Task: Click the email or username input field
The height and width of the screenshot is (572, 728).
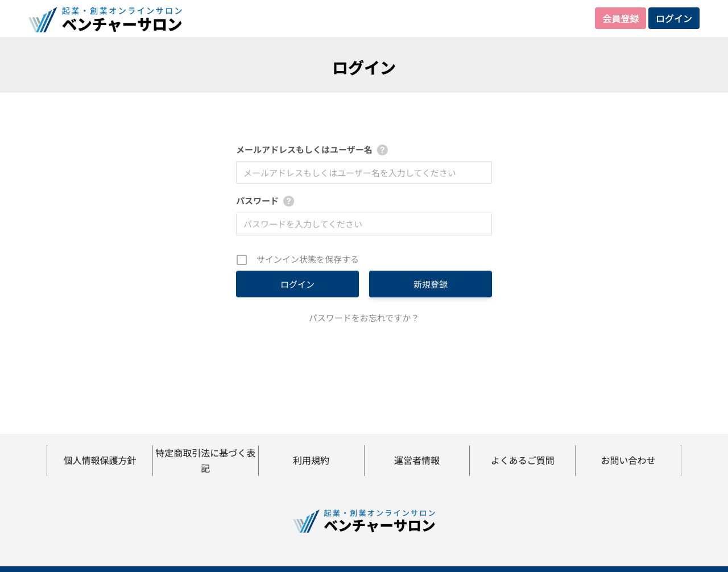Action: pyautogui.click(x=363, y=172)
